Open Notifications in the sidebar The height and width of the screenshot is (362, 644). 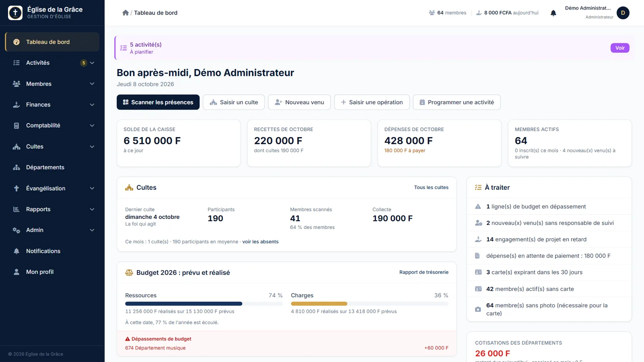pos(52,251)
